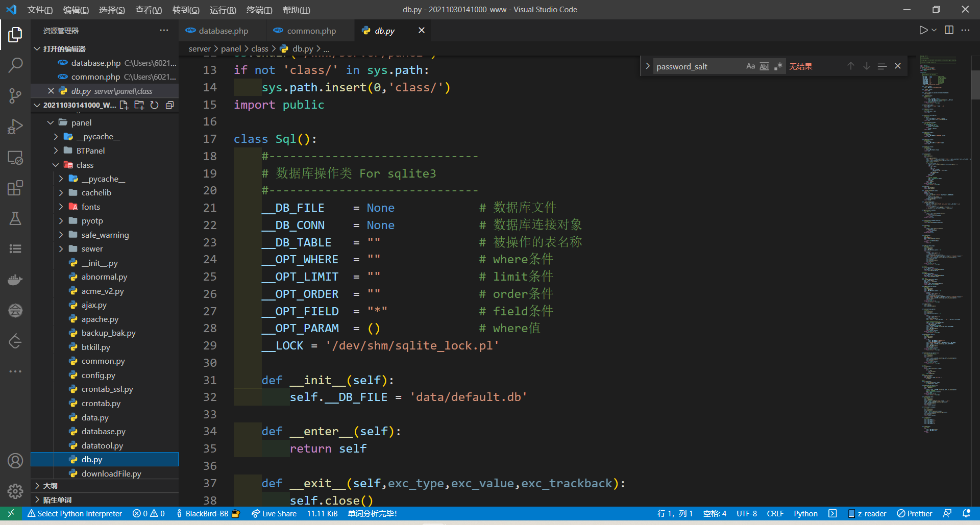The image size is (980, 525).
Task: Open the Extensions view
Action: tap(15, 188)
